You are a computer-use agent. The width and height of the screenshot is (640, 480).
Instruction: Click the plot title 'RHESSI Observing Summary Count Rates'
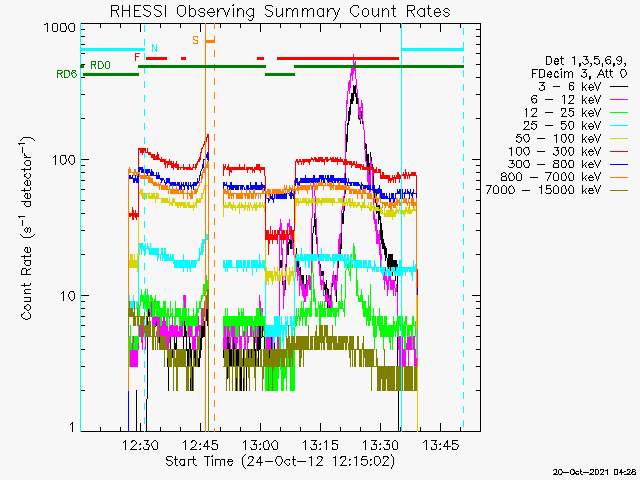click(x=280, y=11)
